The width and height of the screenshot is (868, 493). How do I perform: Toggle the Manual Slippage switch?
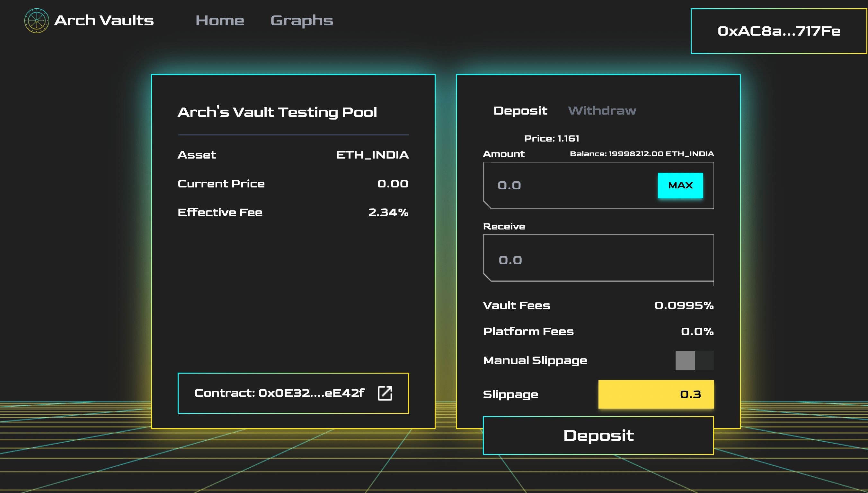tap(695, 360)
